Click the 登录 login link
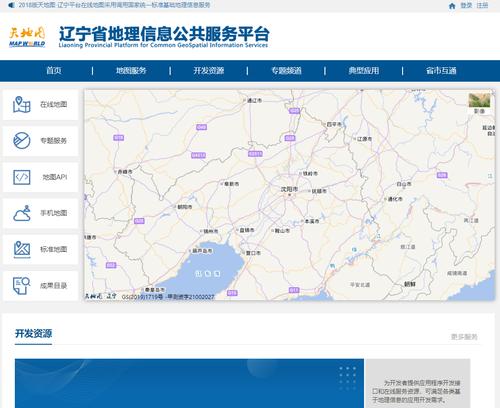The height and width of the screenshot is (408, 500). pos(466,5)
